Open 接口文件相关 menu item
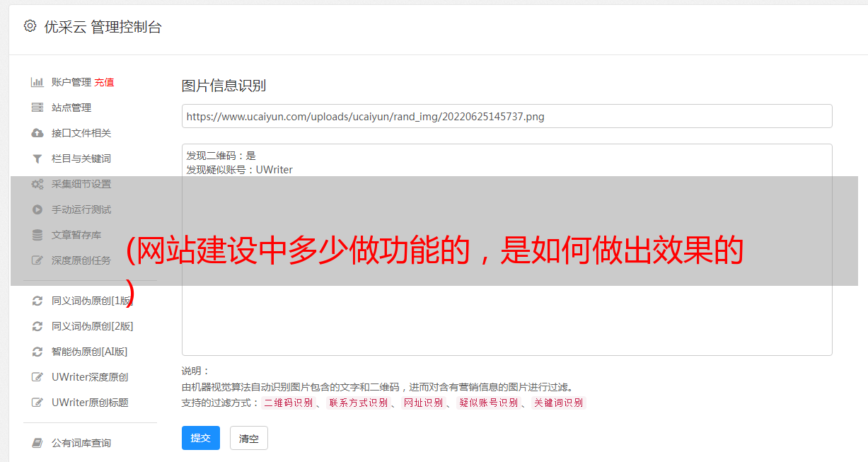This screenshot has width=868, height=462. pos(81,133)
